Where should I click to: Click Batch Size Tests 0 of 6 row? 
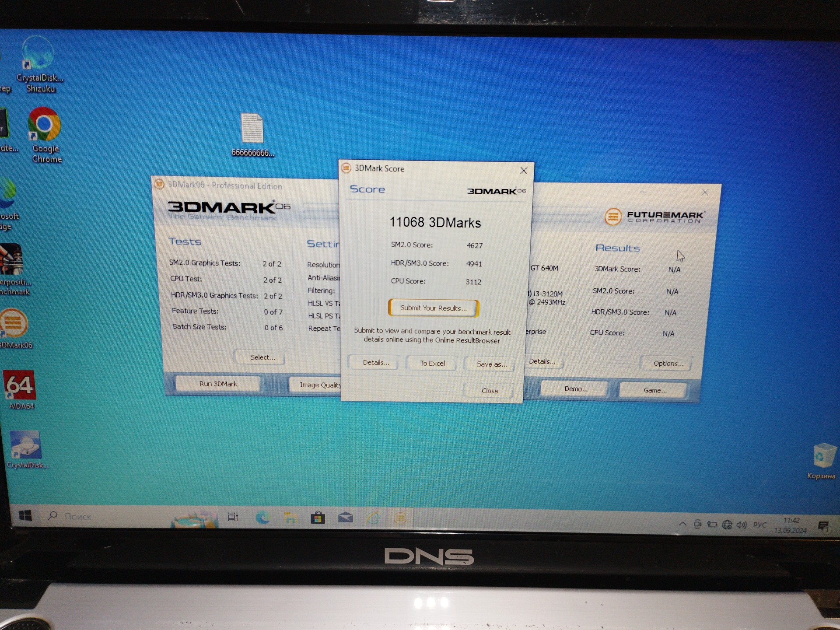tap(227, 327)
